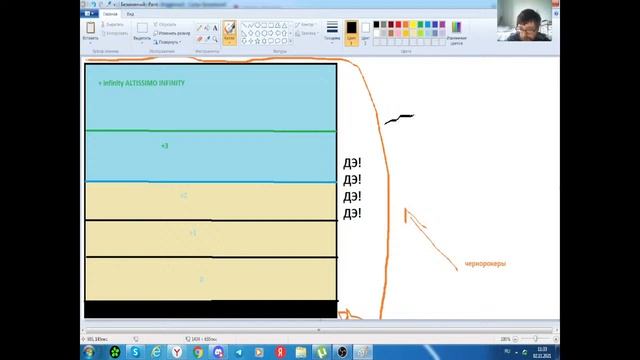The width and height of the screenshot is (640, 360).
Task: Click the Cut (Вырезать) command
Action: click(113, 25)
